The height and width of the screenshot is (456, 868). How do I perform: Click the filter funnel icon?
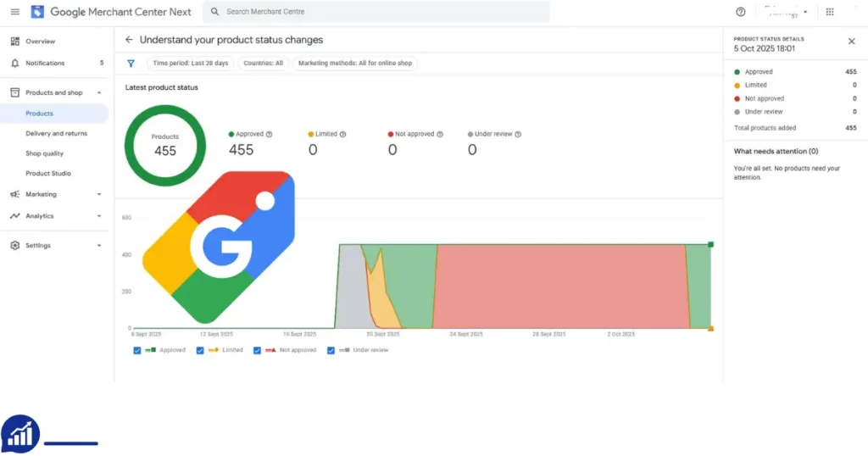pos(131,63)
